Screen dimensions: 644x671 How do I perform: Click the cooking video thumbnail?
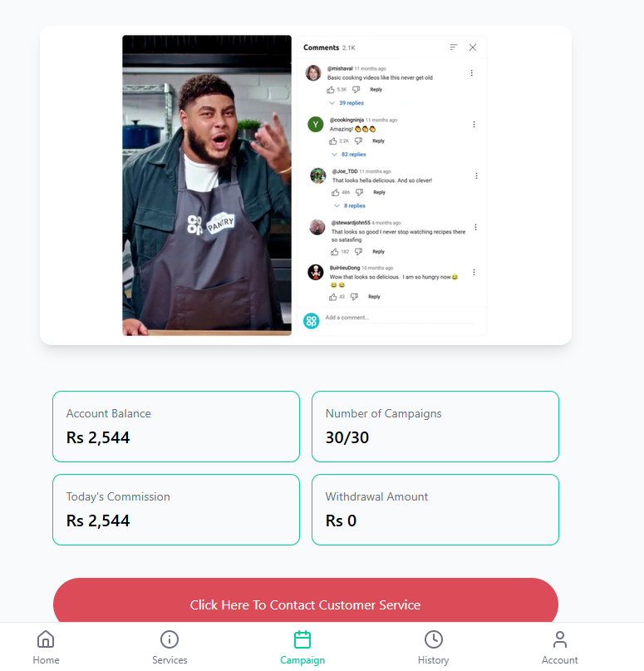pyautogui.click(x=207, y=185)
